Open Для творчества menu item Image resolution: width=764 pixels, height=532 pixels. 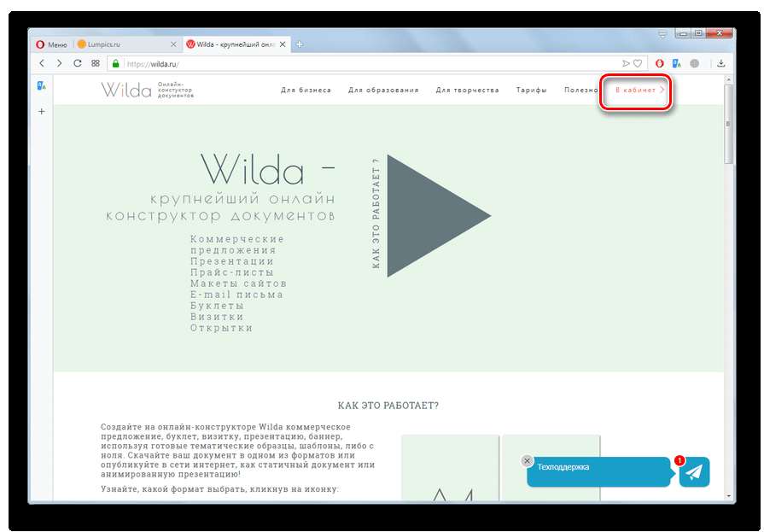coord(467,91)
